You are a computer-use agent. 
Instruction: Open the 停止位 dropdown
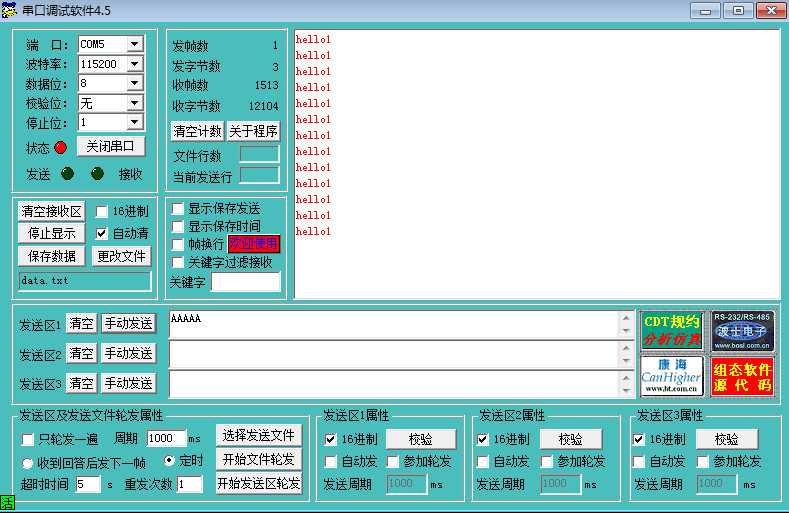tap(134, 122)
